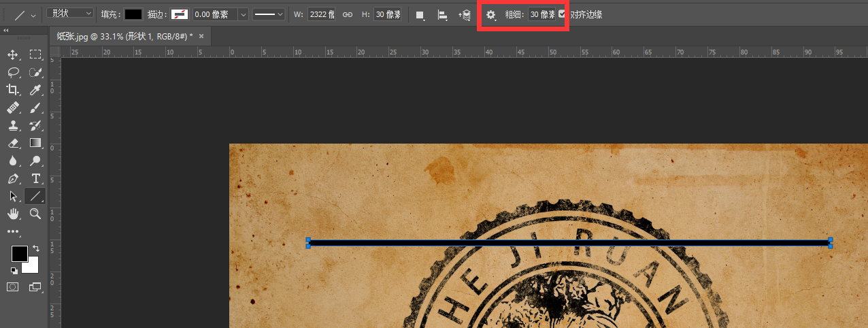Select the Zoom tool
The height and width of the screenshot is (328, 868).
pos(35,214)
